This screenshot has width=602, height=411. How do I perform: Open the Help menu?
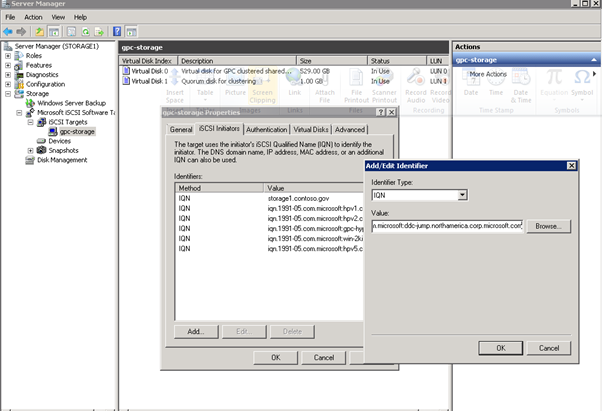[80, 17]
